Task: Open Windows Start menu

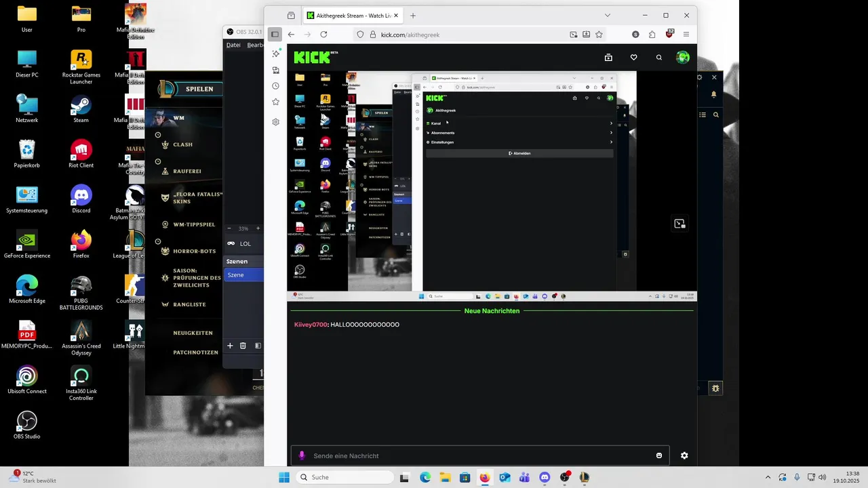Action: coord(284,477)
